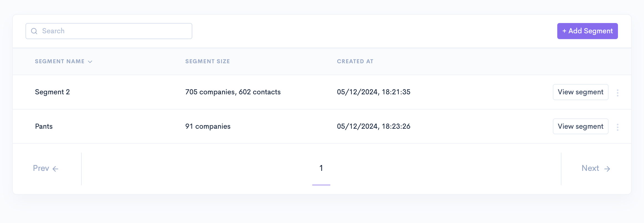Click the search magnifier icon
The image size is (644, 223).
(x=34, y=31)
